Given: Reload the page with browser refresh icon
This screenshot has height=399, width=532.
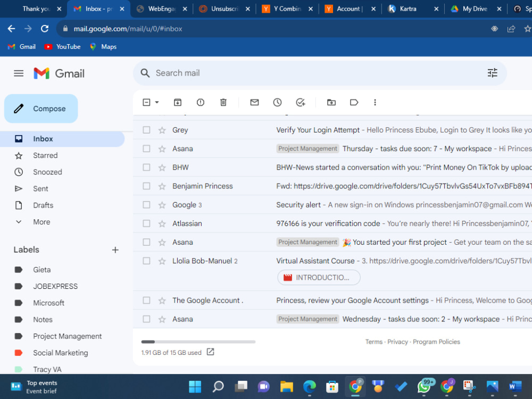Looking at the screenshot, I should click(45, 29).
